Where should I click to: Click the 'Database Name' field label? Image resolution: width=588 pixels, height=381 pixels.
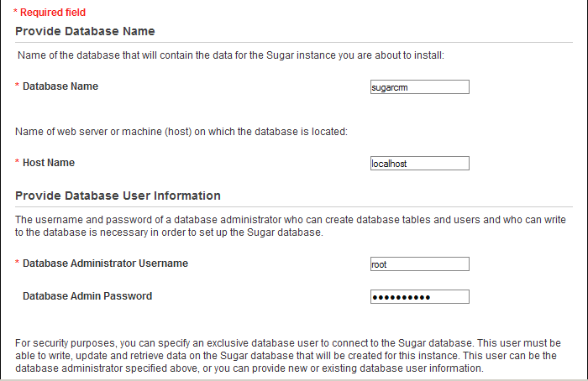(60, 86)
